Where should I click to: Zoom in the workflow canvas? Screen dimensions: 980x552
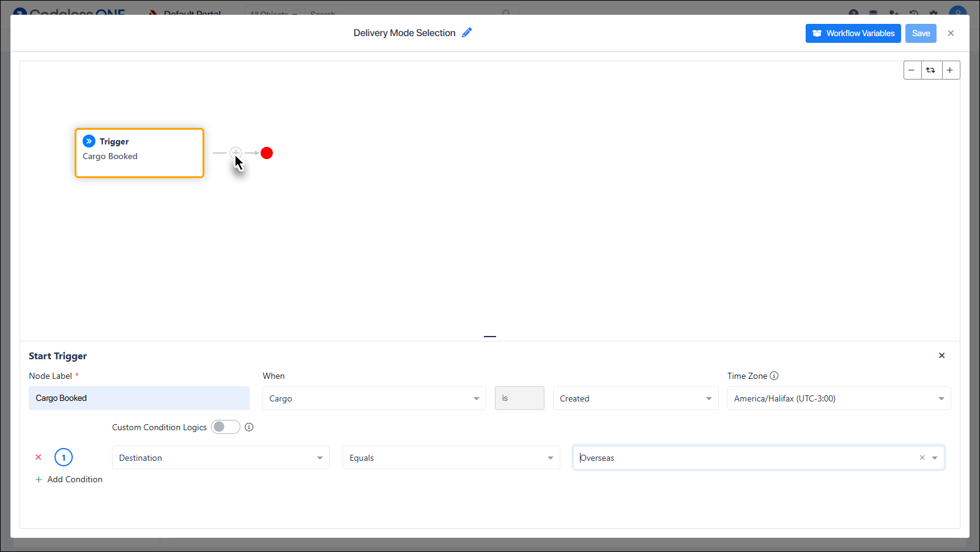pyautogui.click(x=950, y=70)
